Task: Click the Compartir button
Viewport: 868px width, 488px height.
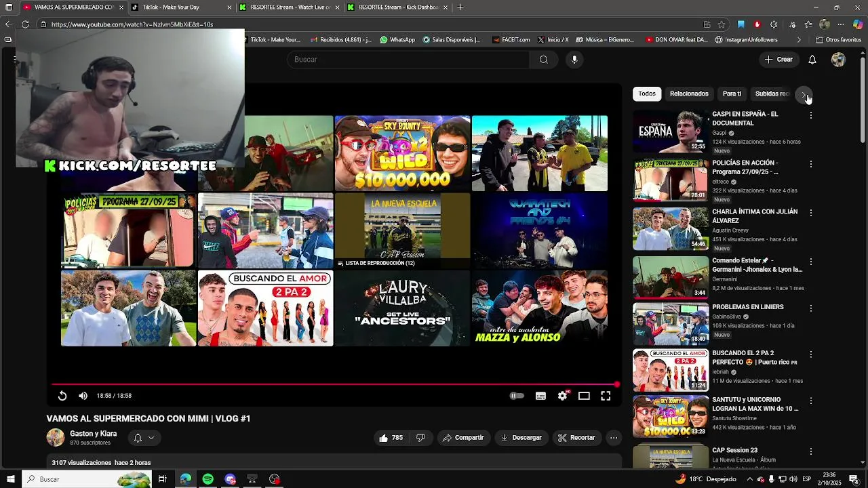Action: [463, 438]
